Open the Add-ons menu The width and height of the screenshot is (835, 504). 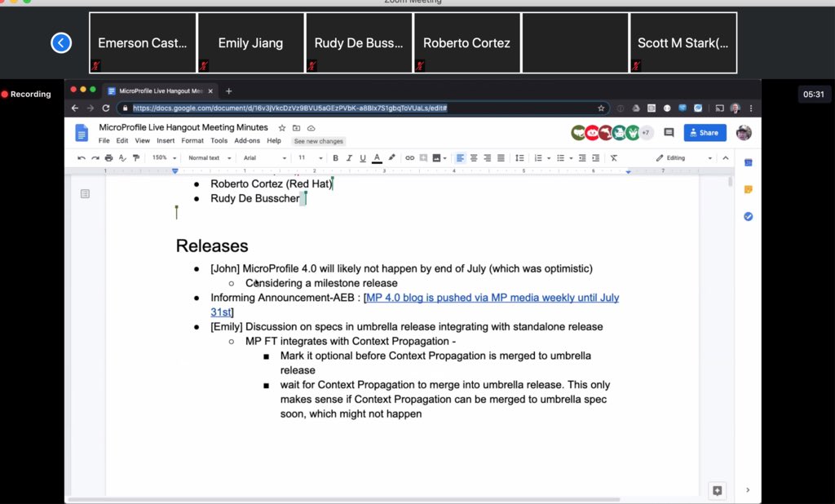[x=247, y=140]
